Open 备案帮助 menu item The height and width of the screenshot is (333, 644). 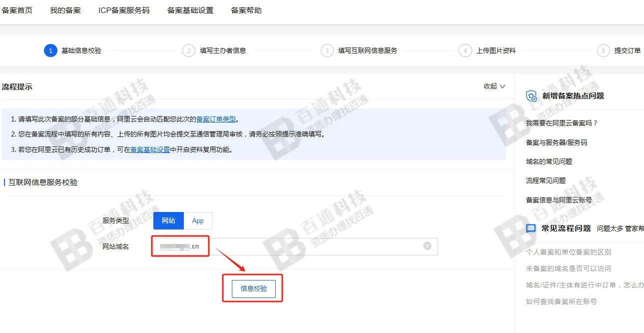tap(246, 10)
